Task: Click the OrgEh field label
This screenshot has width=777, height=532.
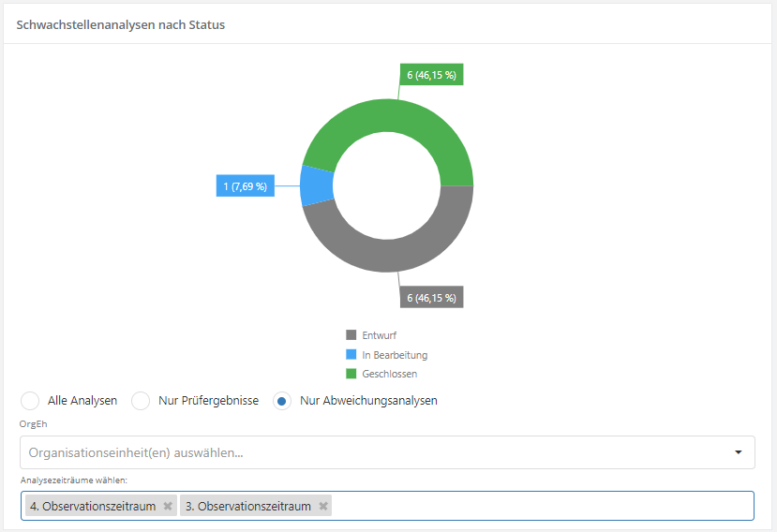Action: coord(33,424)
